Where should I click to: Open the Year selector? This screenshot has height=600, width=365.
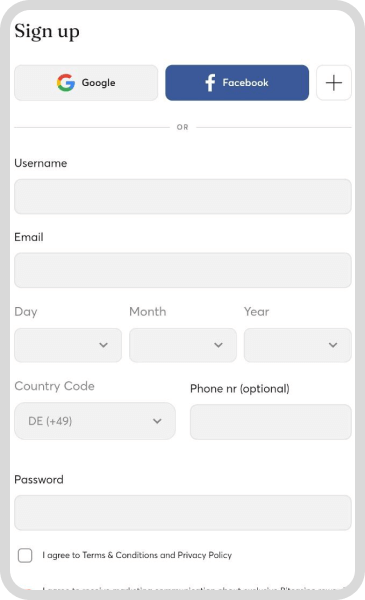click(298, 345)
